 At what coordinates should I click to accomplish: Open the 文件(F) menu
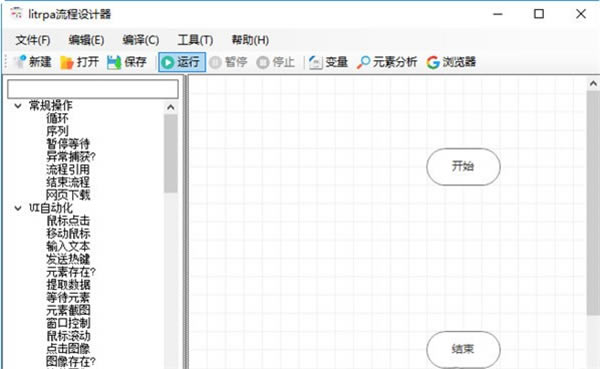[33, 40]
